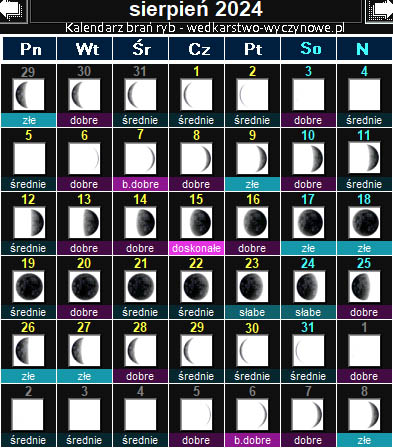Viewport: 393px width, 448px height.
Task: Click the 'Wt' Tuesday column header
Action: 85,49
